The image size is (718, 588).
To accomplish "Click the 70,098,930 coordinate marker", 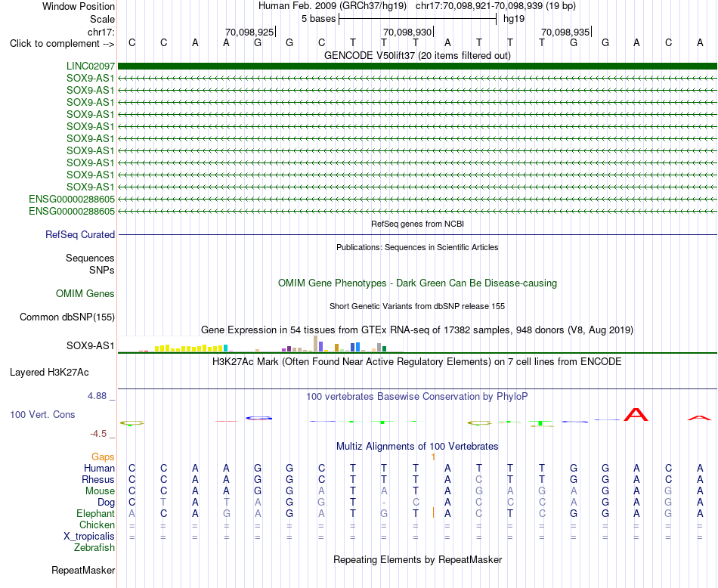I will [407, 32].
